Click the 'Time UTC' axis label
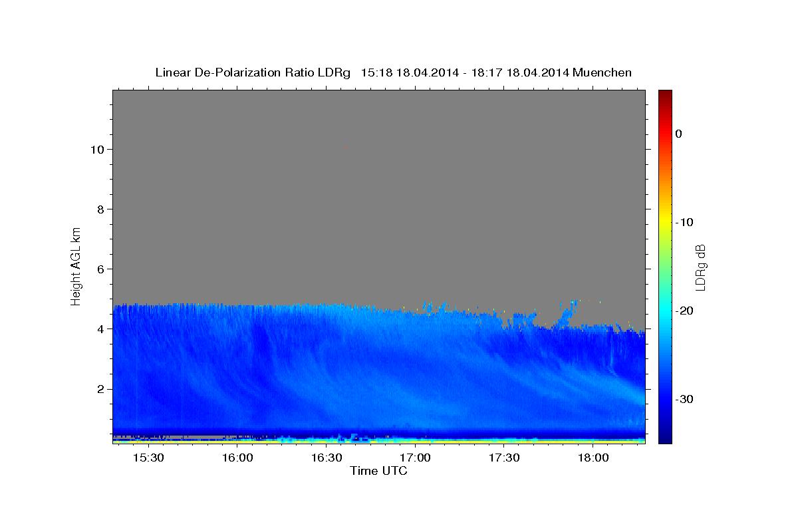Image resolution: width=798 pixels, height=532 pixels. click(x=378, y=471)
